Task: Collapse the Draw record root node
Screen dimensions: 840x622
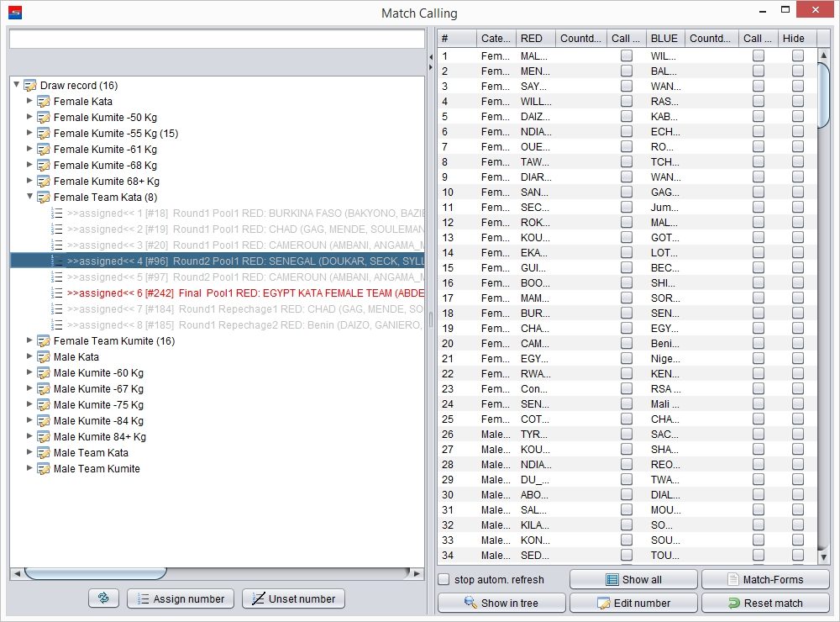Action: coord(17,85)
